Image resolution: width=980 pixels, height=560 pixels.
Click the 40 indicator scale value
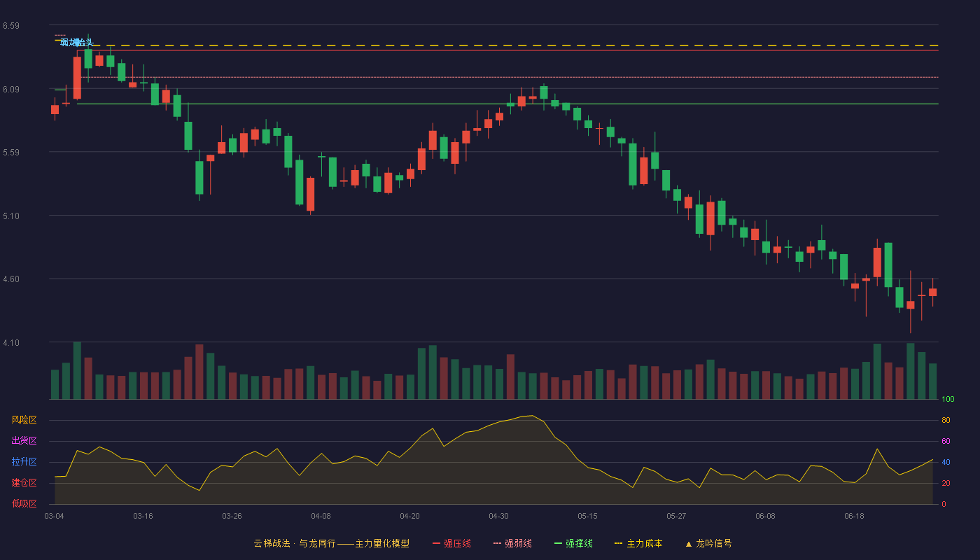pyautogui.click(x=946, y=462)
